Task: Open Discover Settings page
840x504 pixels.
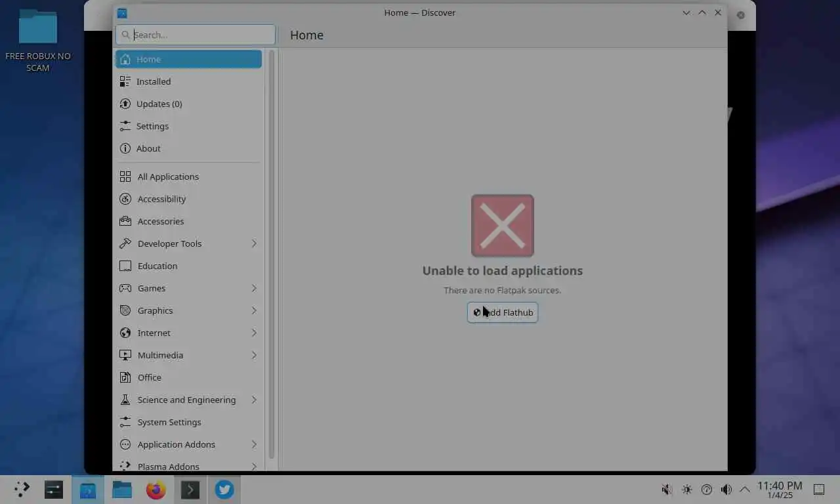Action: [189, 126]
